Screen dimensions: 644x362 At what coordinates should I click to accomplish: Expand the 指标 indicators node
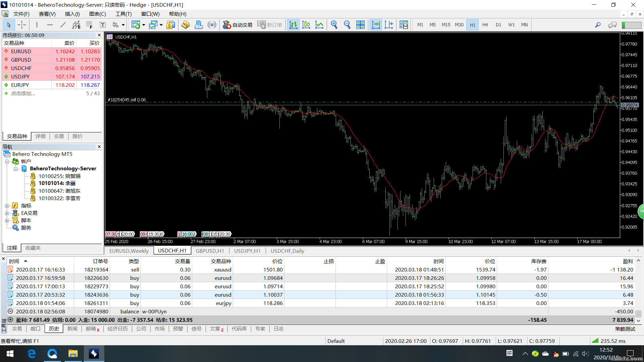(7, 206)
